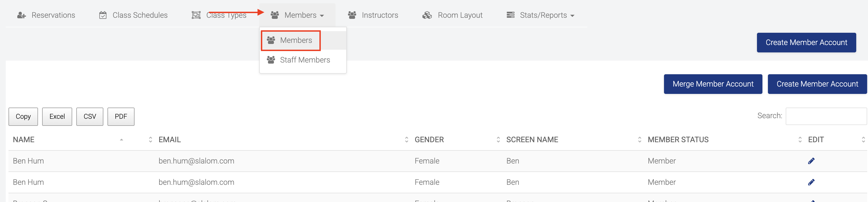Click ben.hum@slalom.com email in first row
The image size is (868, 202).
(196, 161)
